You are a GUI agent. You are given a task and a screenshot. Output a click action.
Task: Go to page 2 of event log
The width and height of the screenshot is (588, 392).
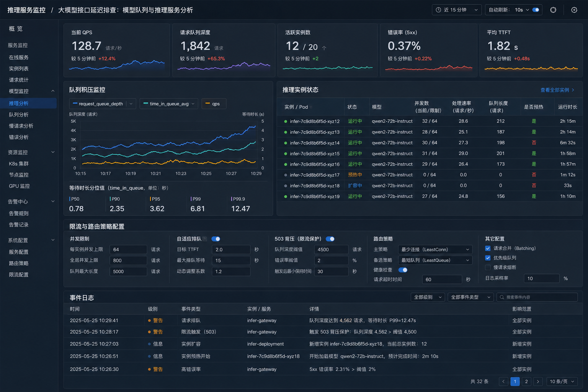click(526, 381)
